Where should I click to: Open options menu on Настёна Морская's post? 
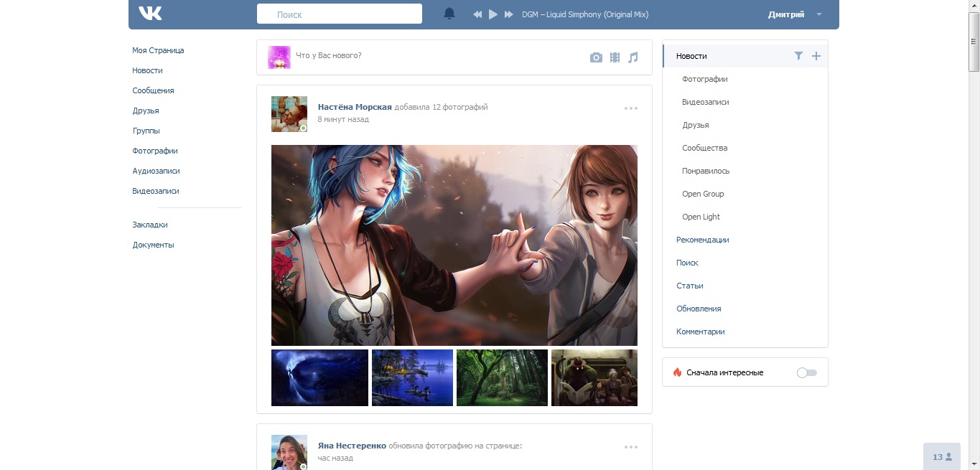(x=631, y=108)
